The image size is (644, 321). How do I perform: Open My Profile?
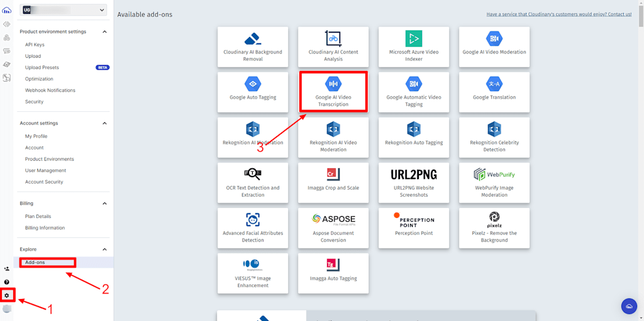(x=36, y=136)
